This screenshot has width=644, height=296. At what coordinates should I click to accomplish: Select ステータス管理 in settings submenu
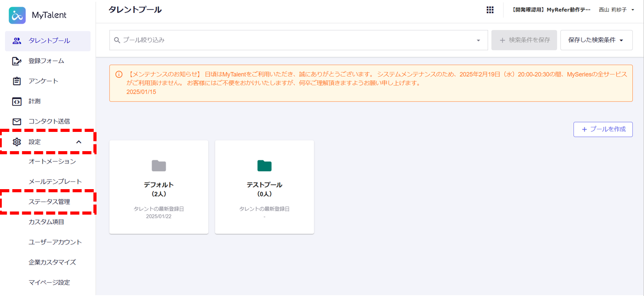point(49,202)
